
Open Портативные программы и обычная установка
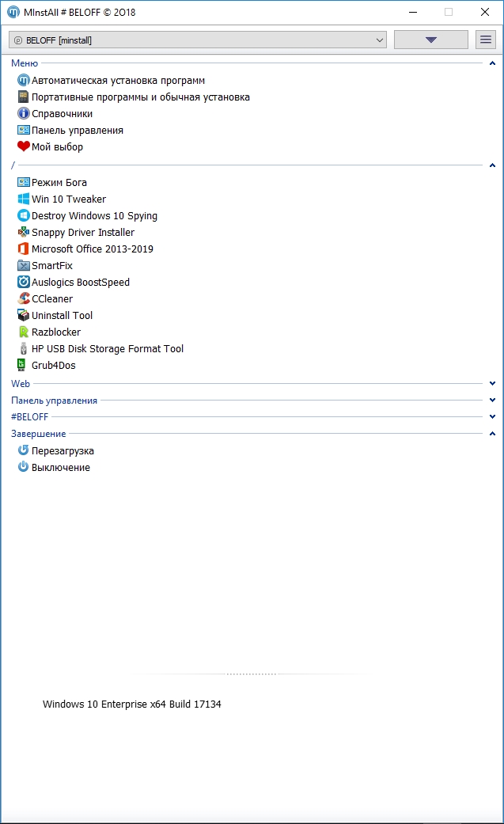tap(141, 97)
